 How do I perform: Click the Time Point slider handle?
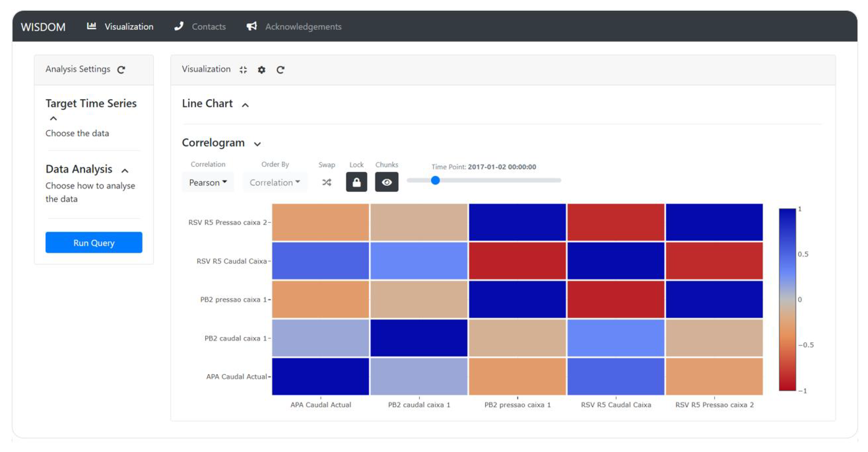tap(435, 181)
